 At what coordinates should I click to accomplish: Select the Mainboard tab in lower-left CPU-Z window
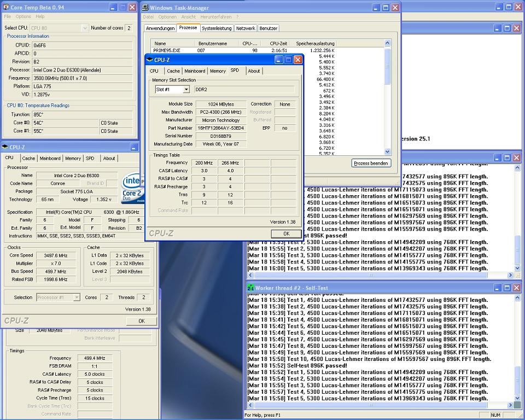50,159
